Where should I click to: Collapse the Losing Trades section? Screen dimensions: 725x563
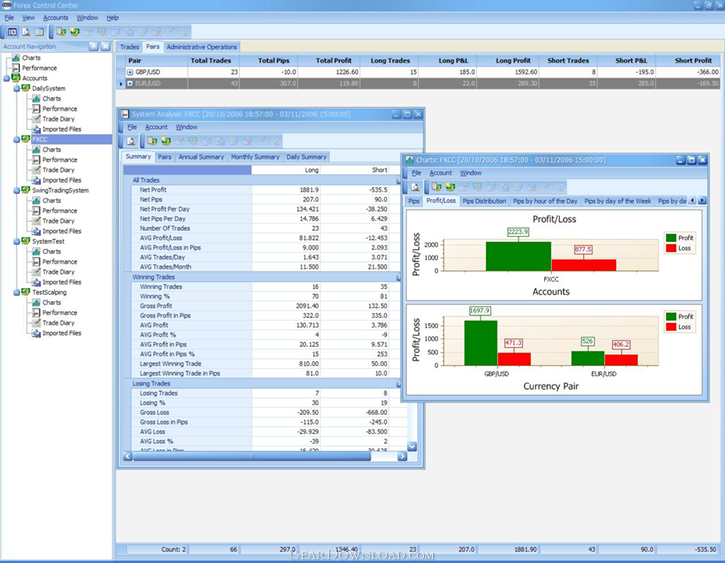point(398,384)
